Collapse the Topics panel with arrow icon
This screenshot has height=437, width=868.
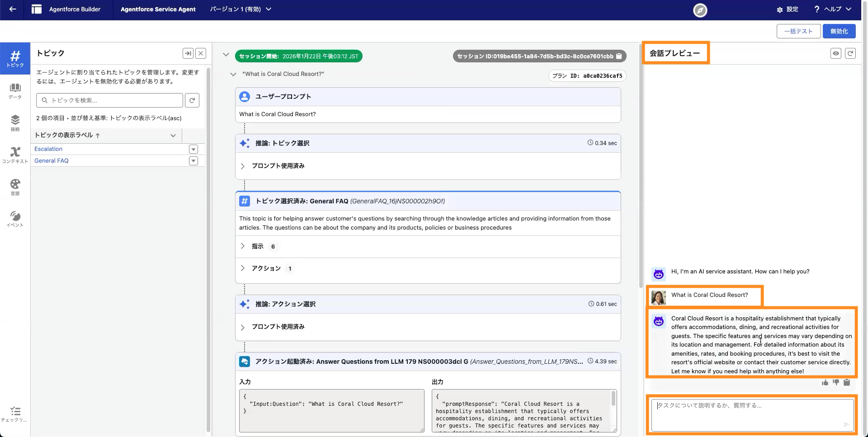[188, 53]
